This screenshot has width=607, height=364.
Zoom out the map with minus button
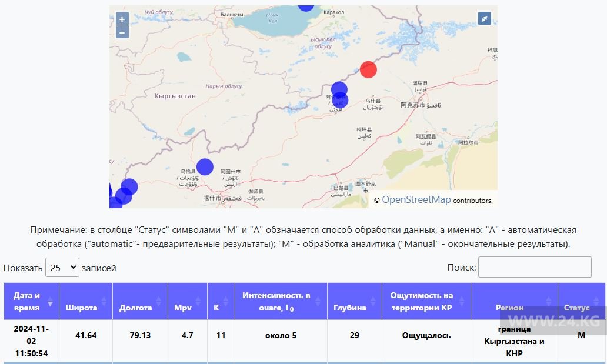click(122, 32)
